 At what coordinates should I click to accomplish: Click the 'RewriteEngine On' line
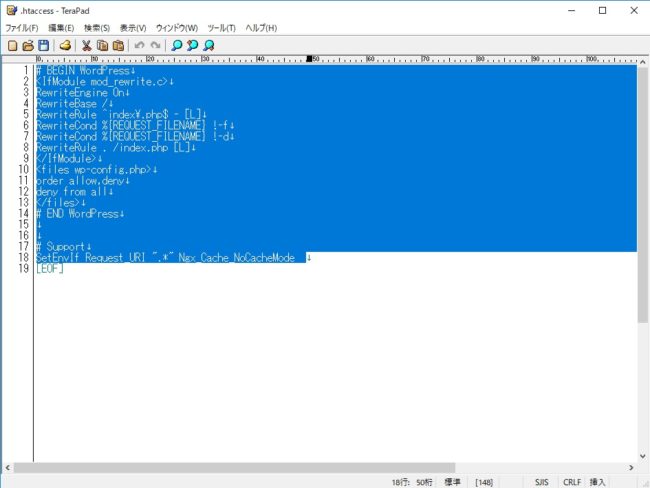pyautogui.click(x=82, y=92)
